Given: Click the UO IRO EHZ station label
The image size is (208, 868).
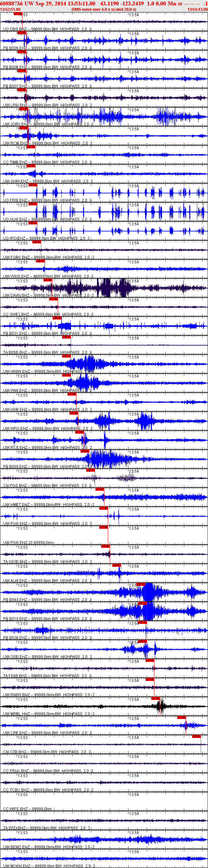Looking at the screenshot, I should [47, 239].
